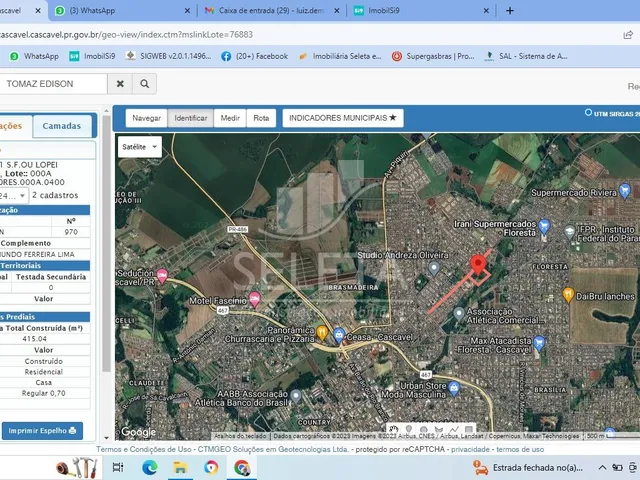Viewport: 640px width, 480px height.
Task: Open Microsoft Edge from taskbar
Action: pos(149,468)
